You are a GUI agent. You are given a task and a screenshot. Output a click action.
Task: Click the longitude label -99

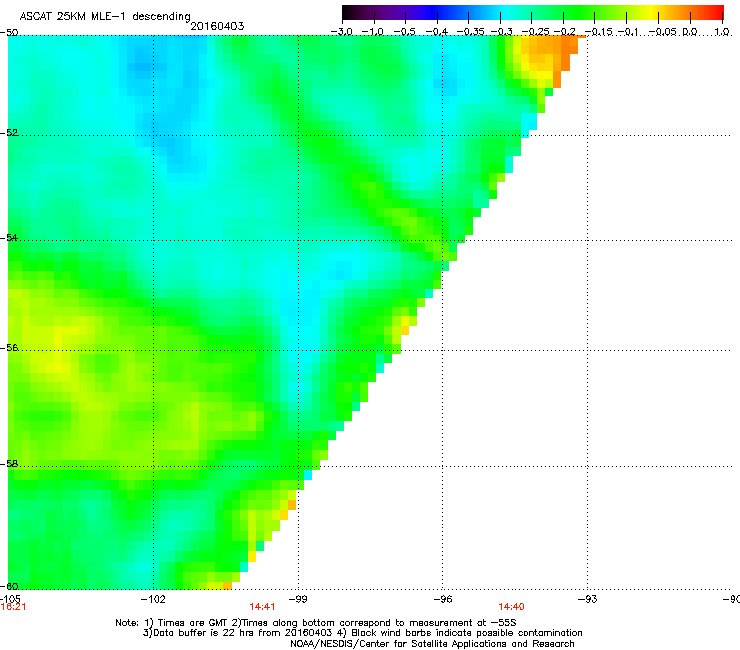(298, 599)
